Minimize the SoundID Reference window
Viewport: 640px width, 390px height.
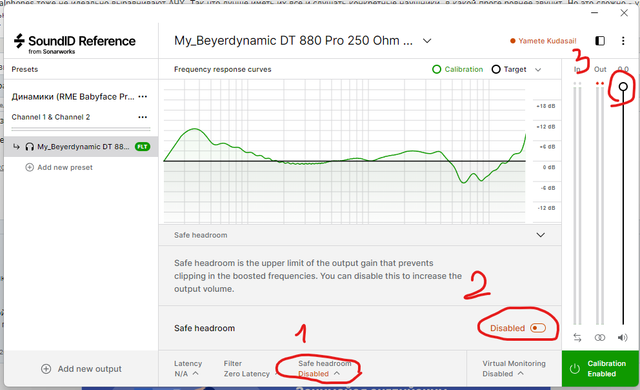595,13
